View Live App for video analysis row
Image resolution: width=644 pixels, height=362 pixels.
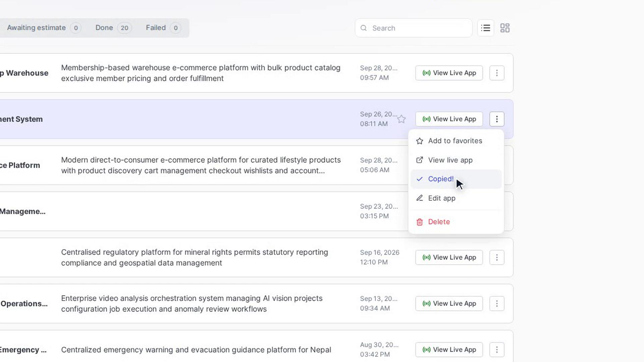(x=449, y=304)
